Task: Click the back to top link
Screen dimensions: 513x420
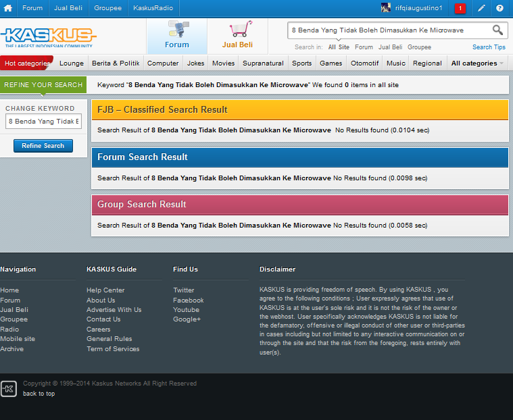Action: 39,394
